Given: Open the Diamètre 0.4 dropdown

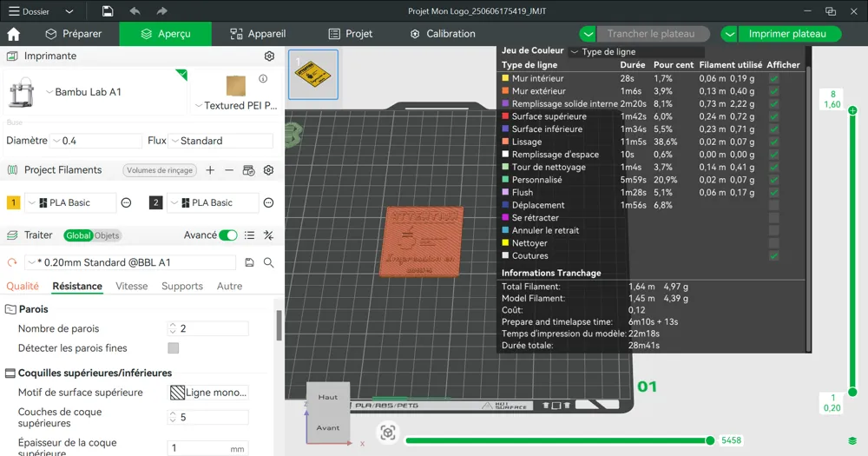Looking at the screenshot, I should point(95,141).
